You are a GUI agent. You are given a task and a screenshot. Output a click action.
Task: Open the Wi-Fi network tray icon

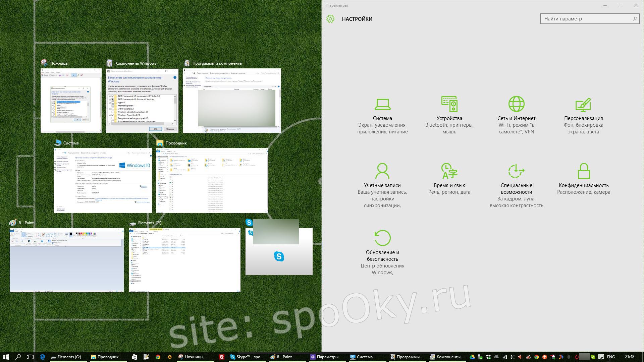505,357
